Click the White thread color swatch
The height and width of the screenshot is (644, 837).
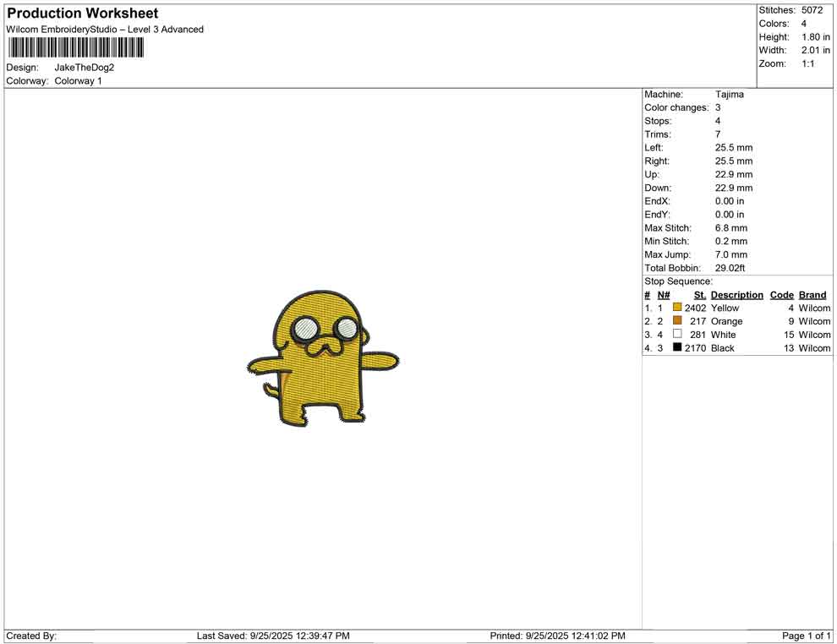677,334
